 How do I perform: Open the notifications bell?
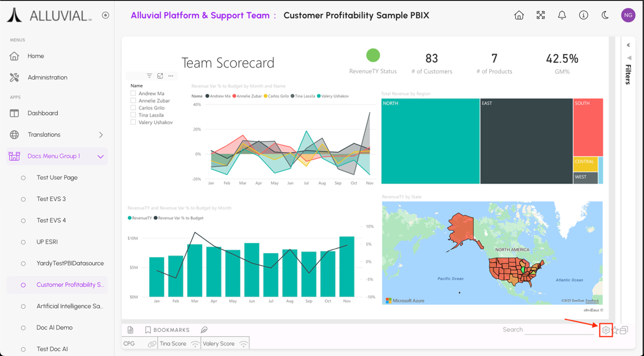pyautogui.click(x=562, y=15)
